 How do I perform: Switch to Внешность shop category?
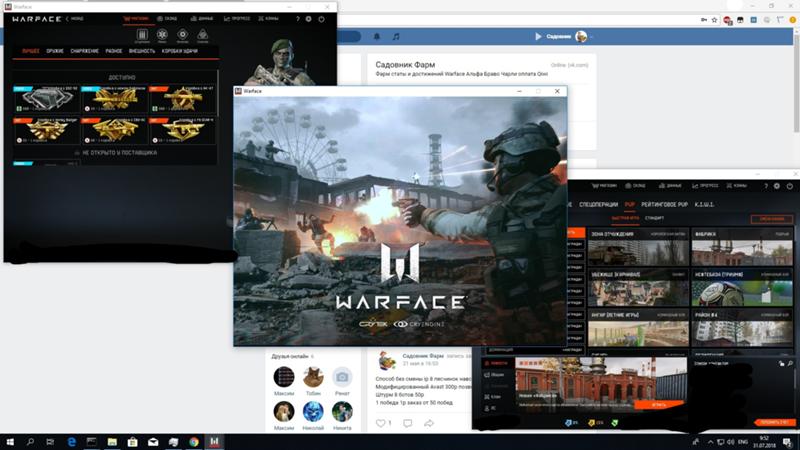(x=142, y=51)
